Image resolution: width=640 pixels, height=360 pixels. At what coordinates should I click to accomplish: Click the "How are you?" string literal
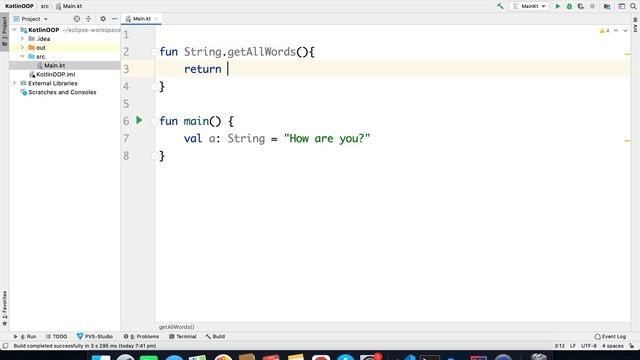click(x=327, y=138)
